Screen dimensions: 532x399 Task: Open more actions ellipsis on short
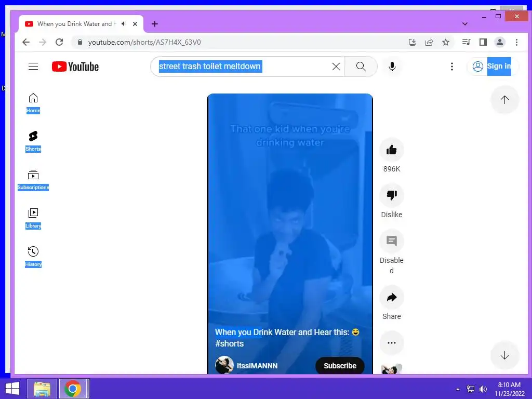[392, 343]
